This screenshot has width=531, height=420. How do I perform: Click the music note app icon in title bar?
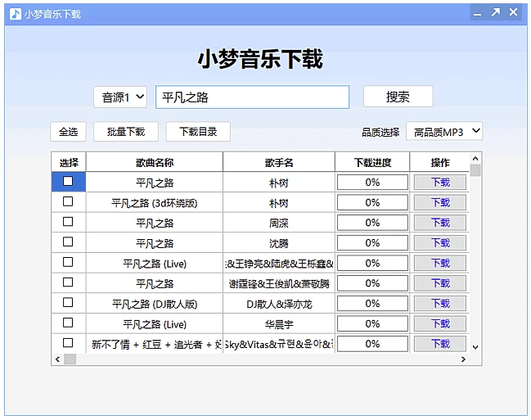coord(15,13)
